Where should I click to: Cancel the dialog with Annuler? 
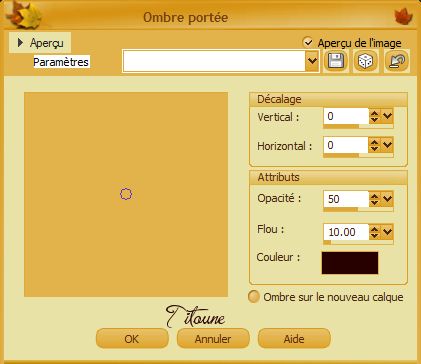[213, 339]
